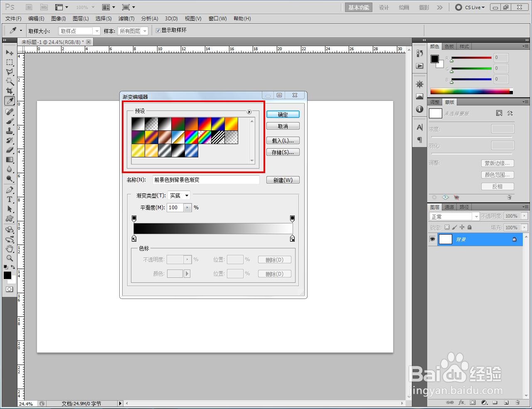Screen dimensions: 532x409
Task: Select the Pen tool
Action: coord(10,190)
